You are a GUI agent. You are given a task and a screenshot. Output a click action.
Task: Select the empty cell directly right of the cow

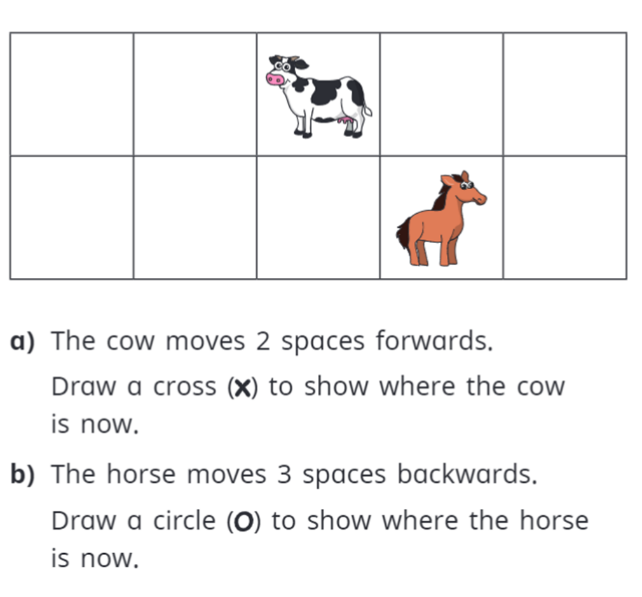tap(441, 94)
